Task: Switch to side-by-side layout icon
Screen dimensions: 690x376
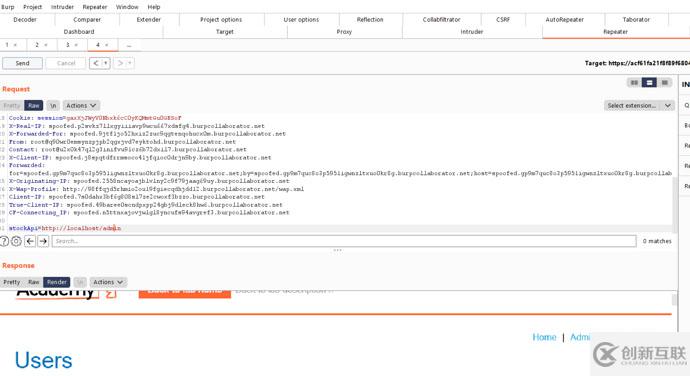Action: pyautogui.click(x=634, y=83)
